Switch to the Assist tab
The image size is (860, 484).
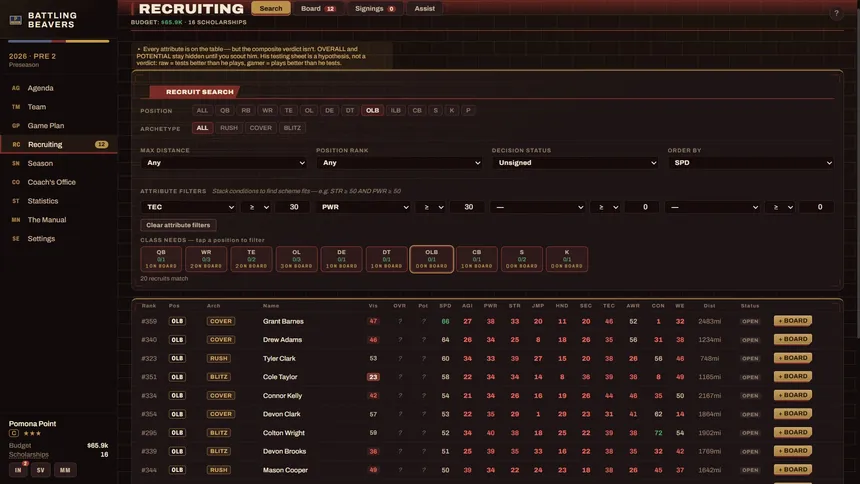click(425, 9)
